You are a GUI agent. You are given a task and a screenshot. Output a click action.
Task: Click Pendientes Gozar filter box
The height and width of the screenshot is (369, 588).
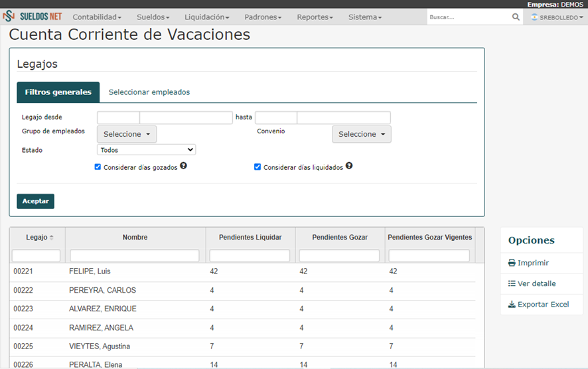click(339, 256)
